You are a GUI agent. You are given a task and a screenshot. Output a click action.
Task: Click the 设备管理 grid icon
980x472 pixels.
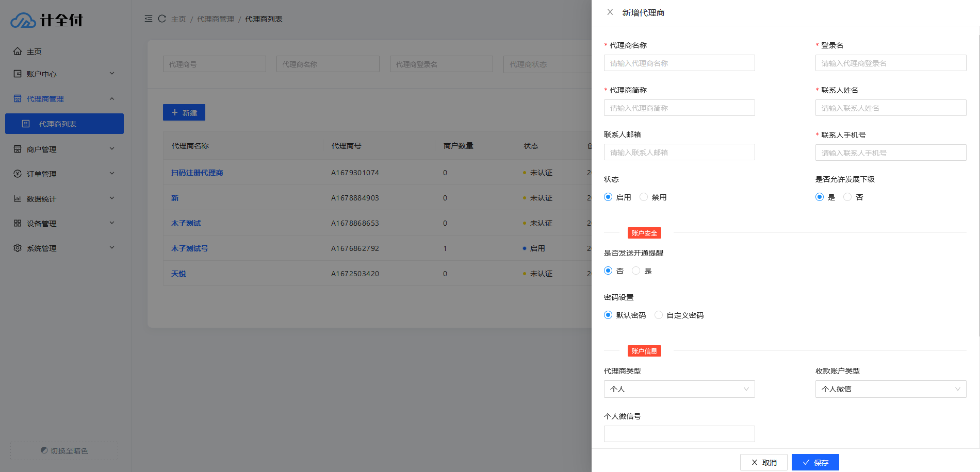click(18, 223)
